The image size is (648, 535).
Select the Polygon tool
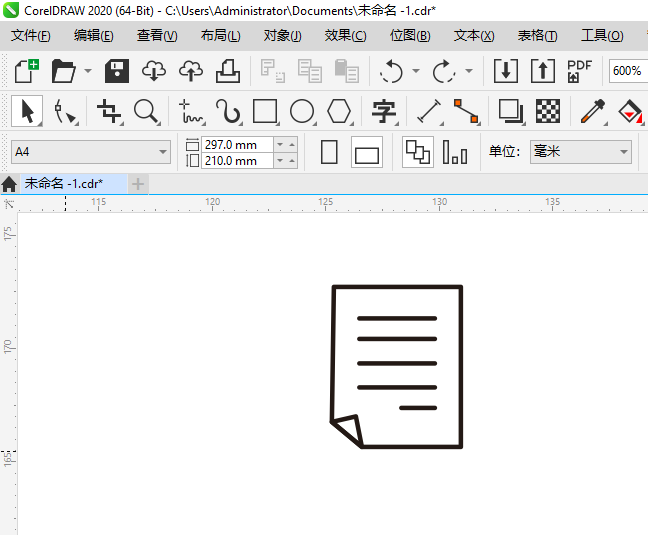coord(339,111)
